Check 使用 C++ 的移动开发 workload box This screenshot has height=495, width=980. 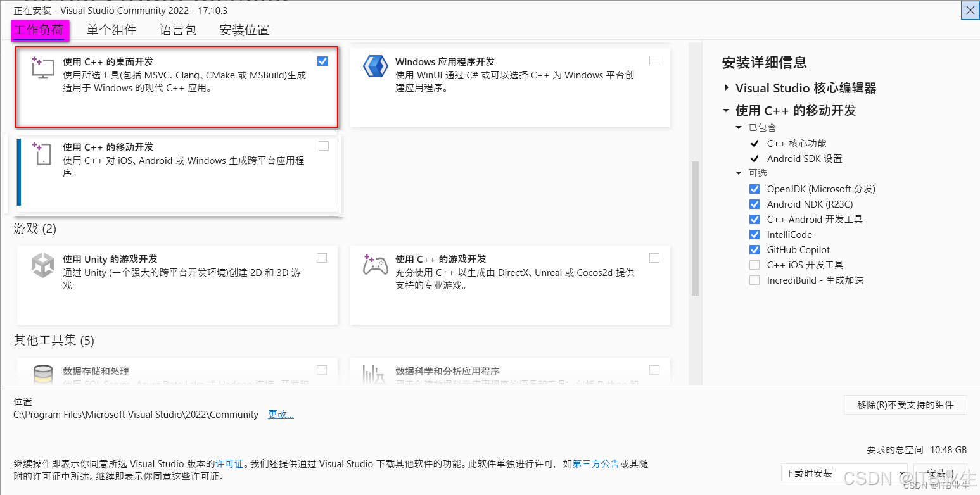coord(324,146)
